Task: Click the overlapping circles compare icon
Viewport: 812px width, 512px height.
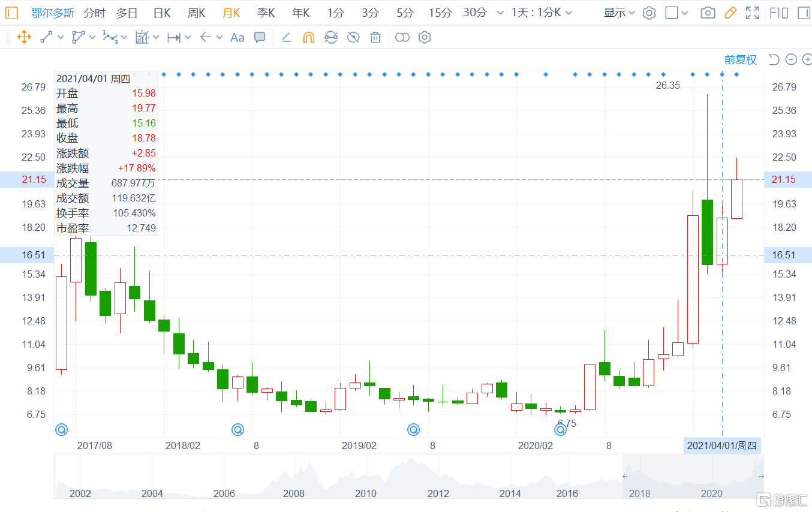Action: (402, 37)
